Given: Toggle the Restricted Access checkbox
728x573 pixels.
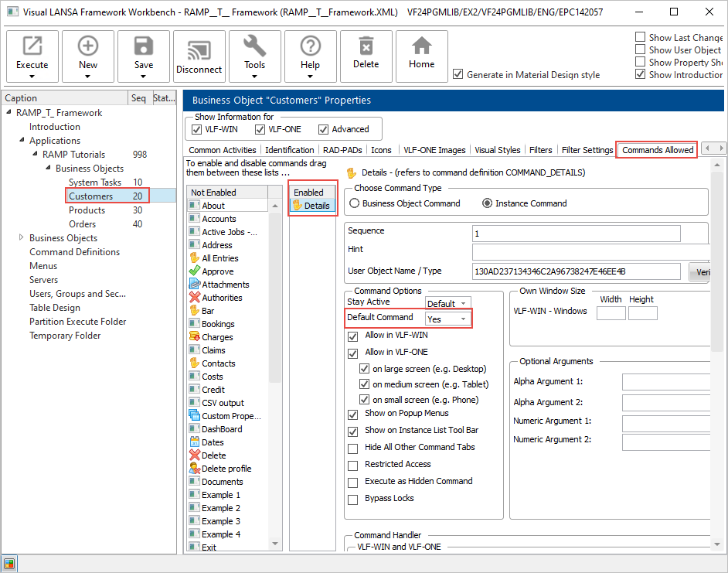Looking at the screenshot, I should coord(352,465).
